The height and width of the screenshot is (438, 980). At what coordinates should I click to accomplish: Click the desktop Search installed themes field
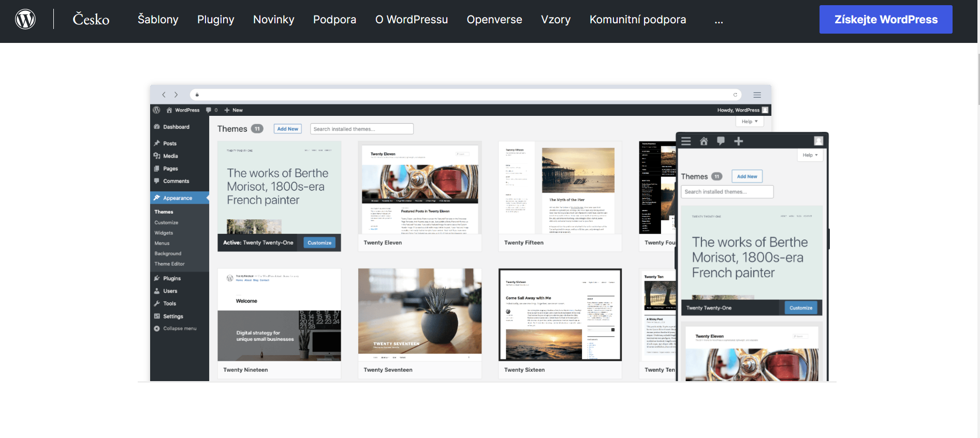pos(362,129)
